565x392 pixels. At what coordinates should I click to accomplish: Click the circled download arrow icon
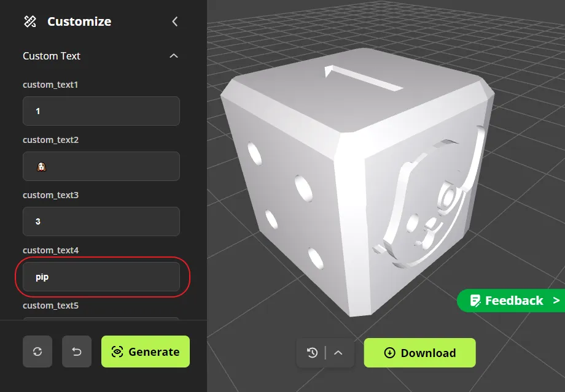click(389, 353)
